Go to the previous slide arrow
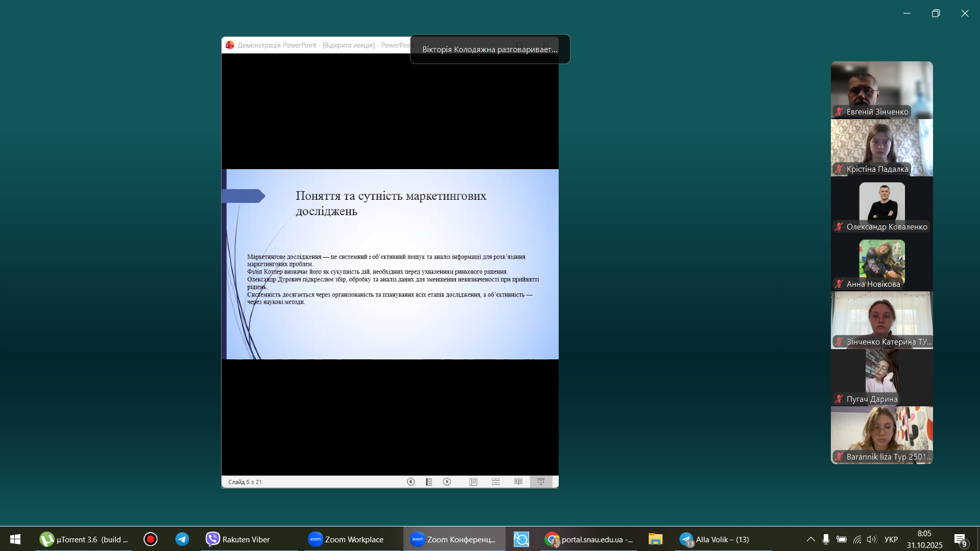Viewport: 980px width, 551px height. click(x=411, y=482)
